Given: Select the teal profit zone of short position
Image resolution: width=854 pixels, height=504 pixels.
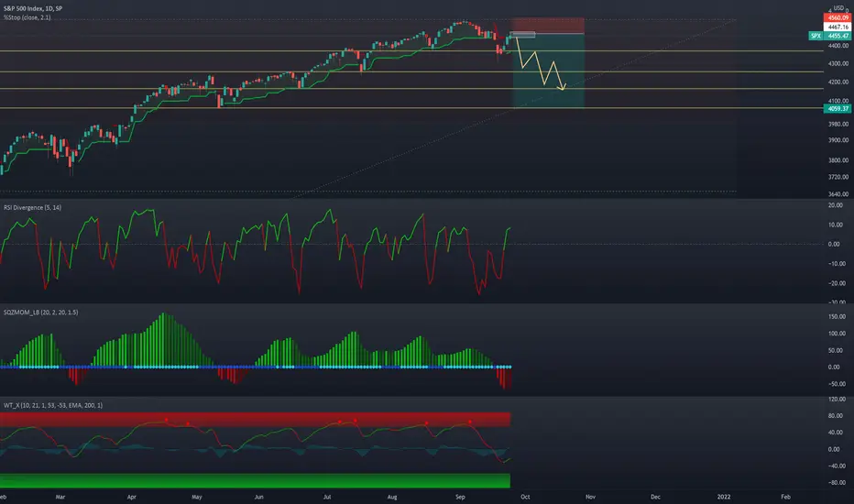Looking at the screenshot, I should (x=549, y=71).
